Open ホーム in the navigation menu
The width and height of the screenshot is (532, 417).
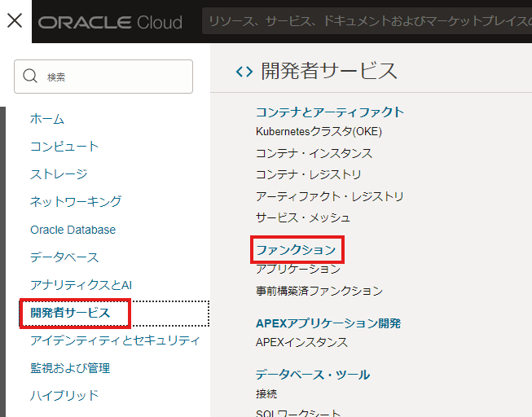coord(47,119)
